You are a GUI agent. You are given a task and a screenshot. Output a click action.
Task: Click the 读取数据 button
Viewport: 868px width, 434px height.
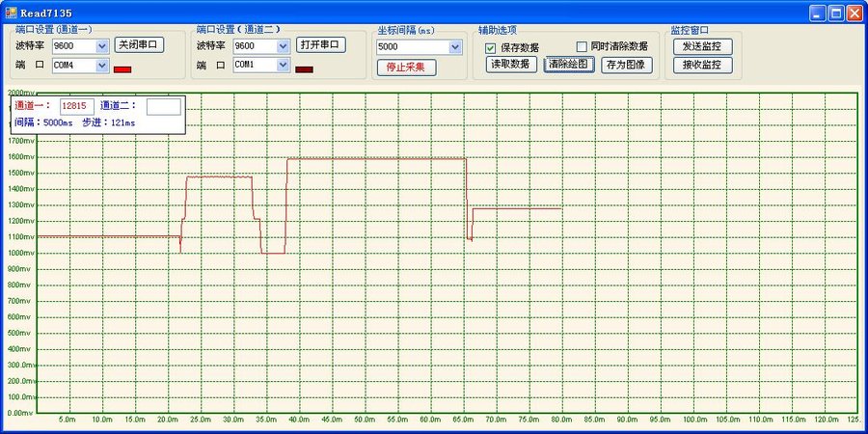[511, 65]
